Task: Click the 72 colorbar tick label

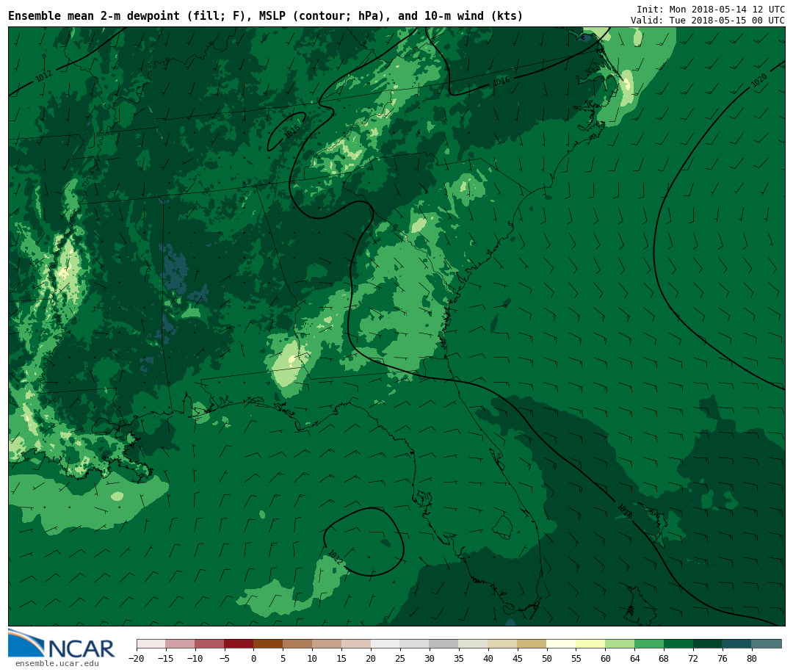Action: [694, 658]
